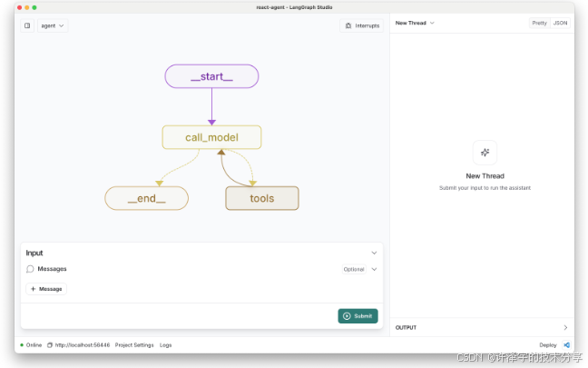Expand the OUTPUT panel chevron
588x368 pixels.
pos(565,327)
